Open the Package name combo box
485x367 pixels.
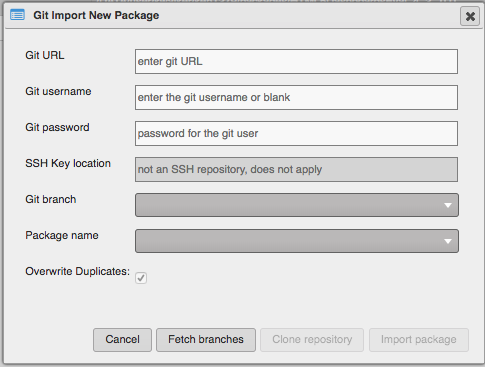pos(297,241)
